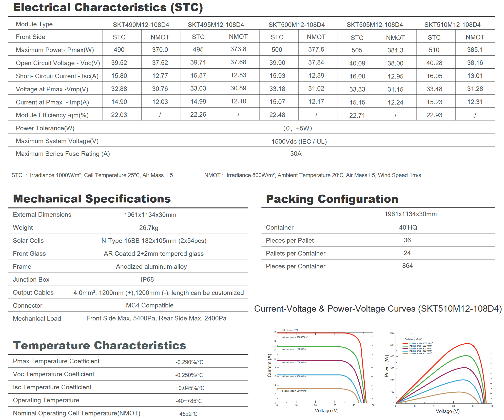504x420 pixels.
Task: Click the Short- Circuit Current - Isc(A) label
Action: coord(57,76)
